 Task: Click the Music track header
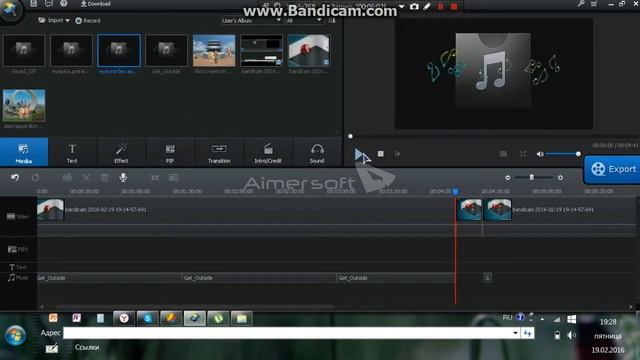pos(18,278)
